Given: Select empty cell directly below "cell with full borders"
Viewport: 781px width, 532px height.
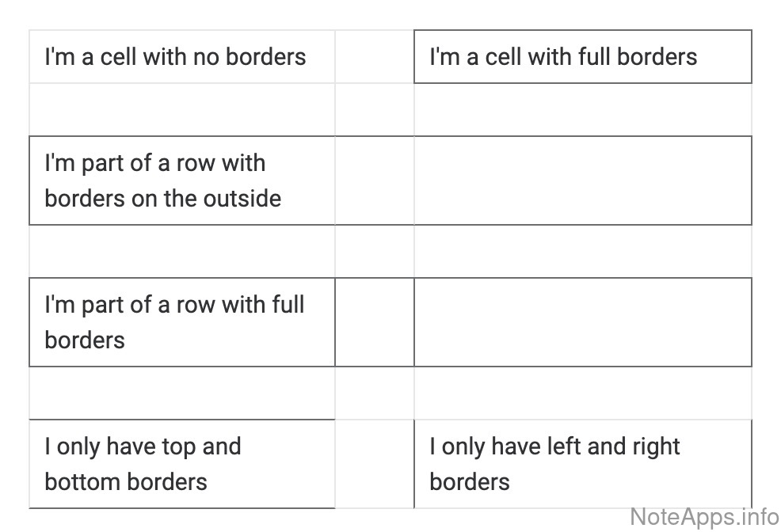Looking at the screenshot, I should click(582, 110).
